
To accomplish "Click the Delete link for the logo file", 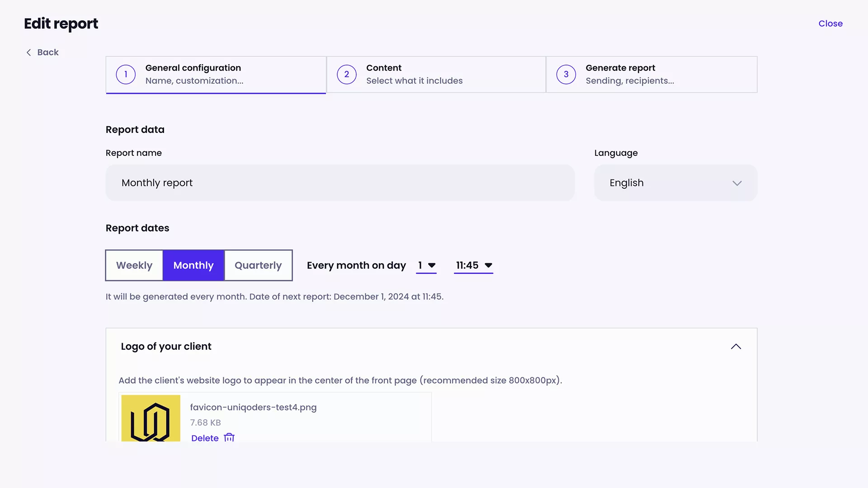I will pyautogui.click(x=205, y=438).
